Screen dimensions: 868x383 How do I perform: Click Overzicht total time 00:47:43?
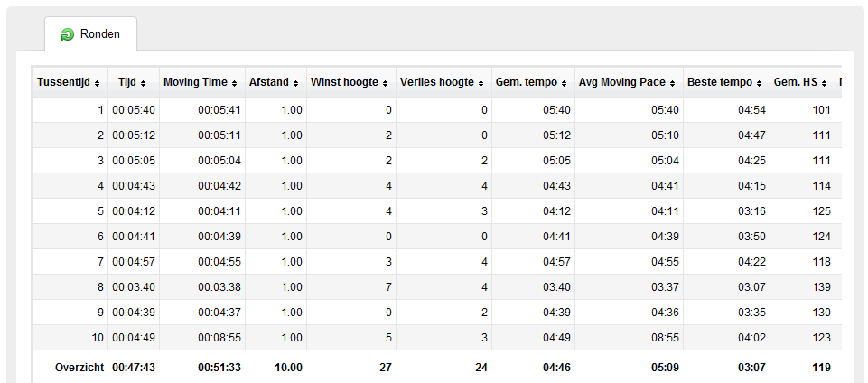[x=134, y=368]
